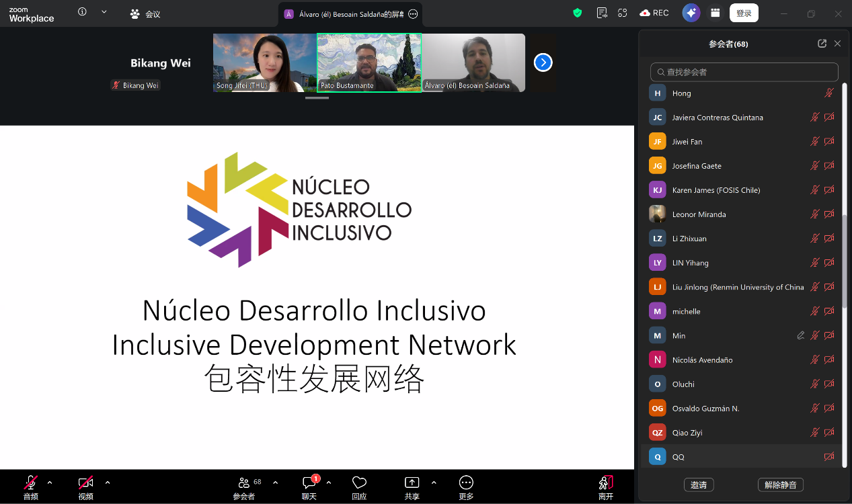Viewport: 852px width, 504px height.
Task: Toggle the video camera button
Action: tap(85, 482)
